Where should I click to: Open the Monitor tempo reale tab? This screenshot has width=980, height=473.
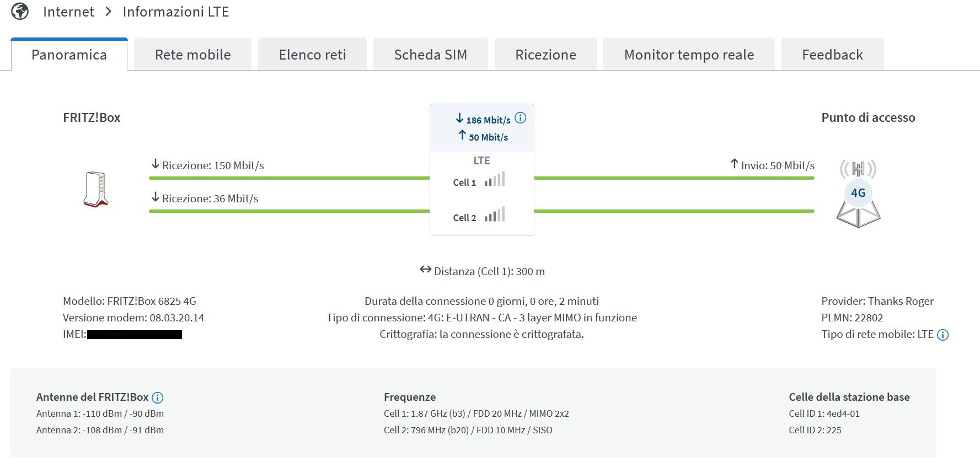coord(689,55)
